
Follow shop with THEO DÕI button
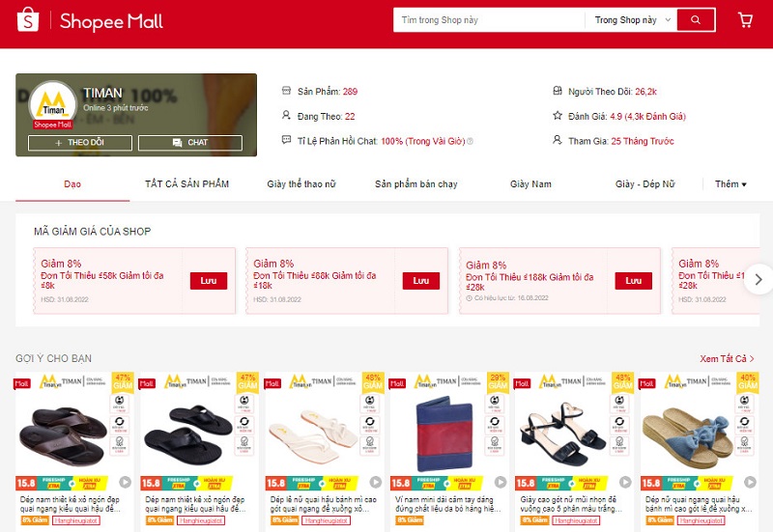(x=80, y=143)
